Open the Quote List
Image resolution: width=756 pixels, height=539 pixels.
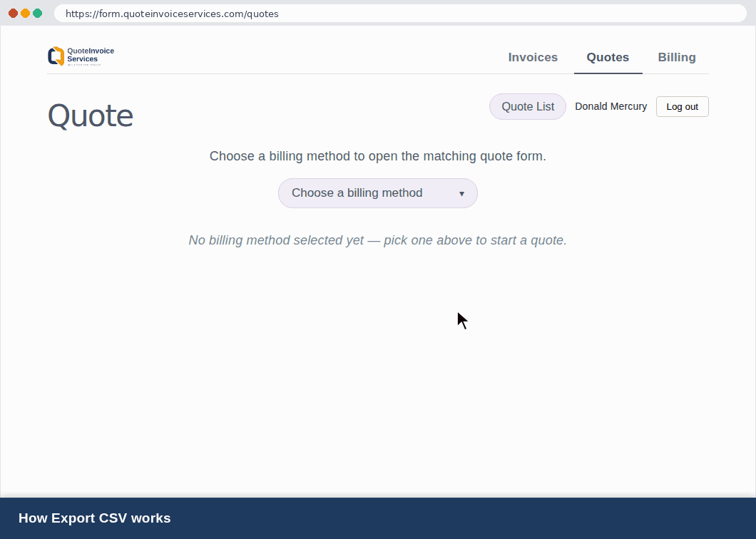[x=528, y=106]
